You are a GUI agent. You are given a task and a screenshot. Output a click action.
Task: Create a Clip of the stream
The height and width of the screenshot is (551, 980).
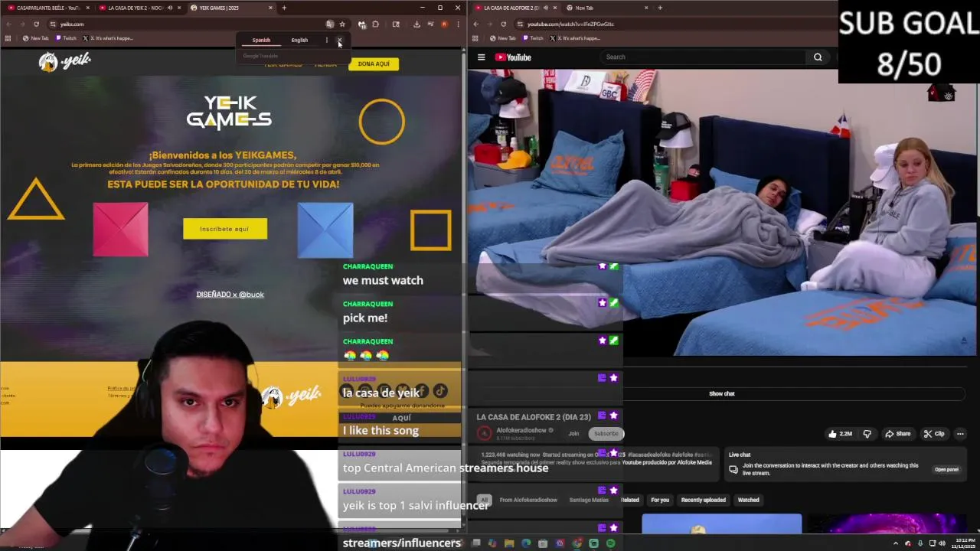(934, 434)
